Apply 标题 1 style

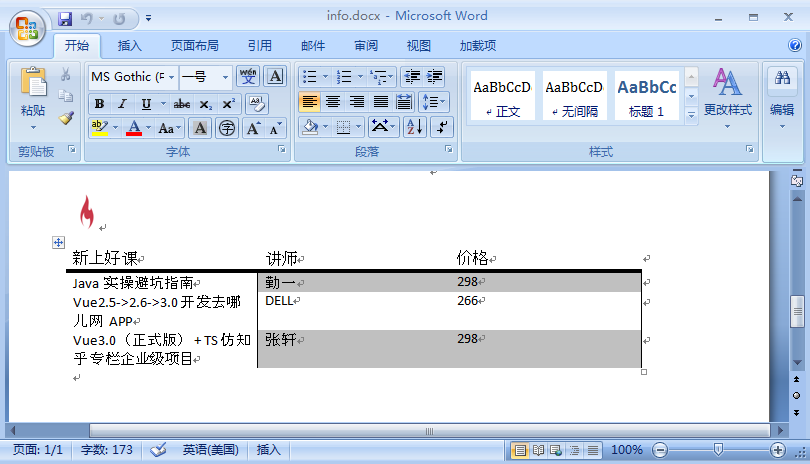click(x=647, y=97)
